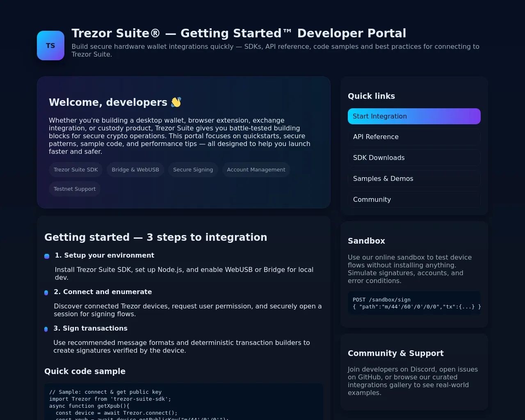
Task: Click the 'import Trezor from' code line
Action: point(110,399)
